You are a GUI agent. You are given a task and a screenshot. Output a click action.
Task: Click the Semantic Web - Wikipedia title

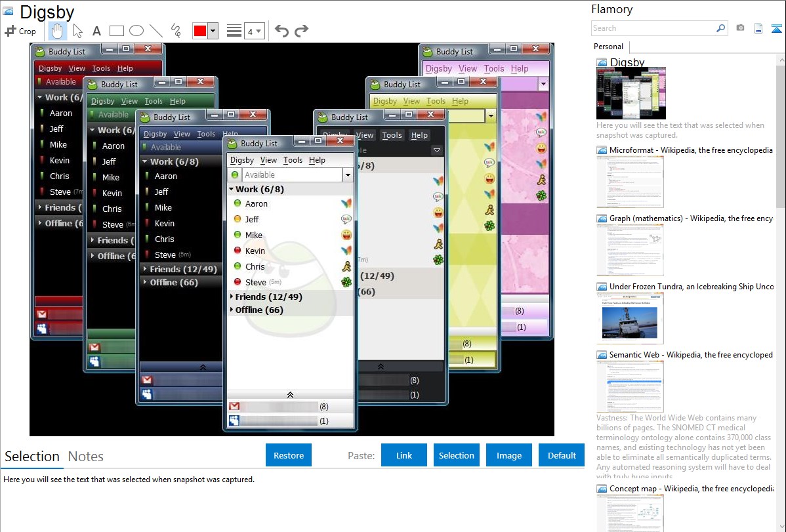pos(691,354)
